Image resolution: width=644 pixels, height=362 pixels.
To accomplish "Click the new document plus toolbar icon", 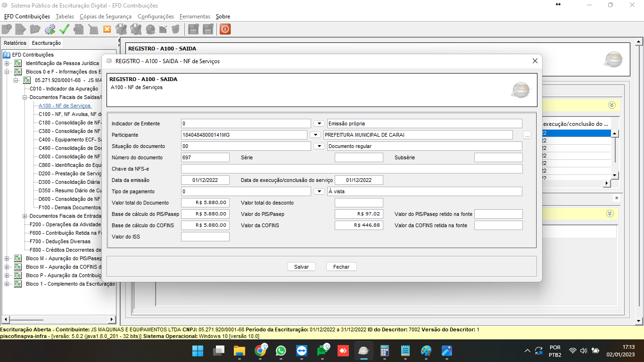I will tap(7, 29).
